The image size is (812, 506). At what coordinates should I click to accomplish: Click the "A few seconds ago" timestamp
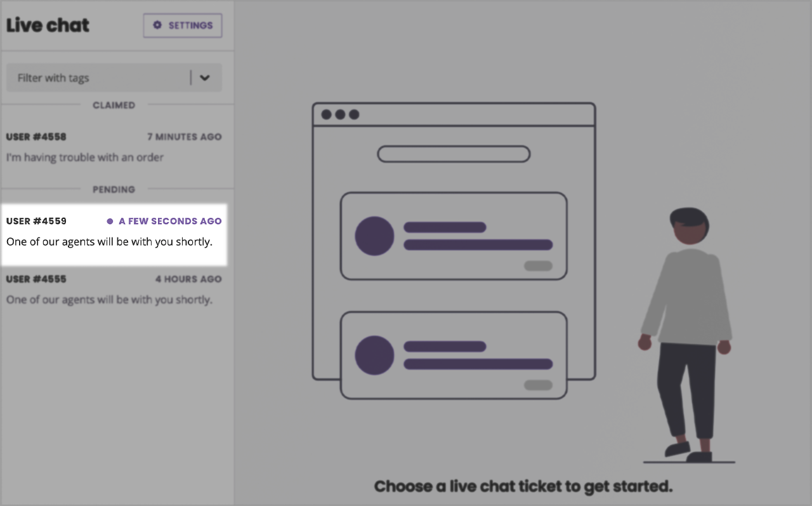[x=170, y=222]
